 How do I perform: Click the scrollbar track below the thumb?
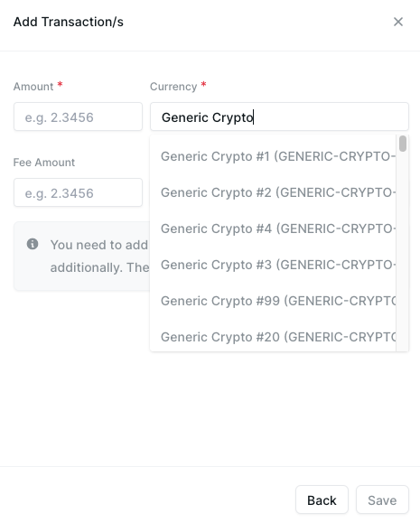tap(403, 252)
